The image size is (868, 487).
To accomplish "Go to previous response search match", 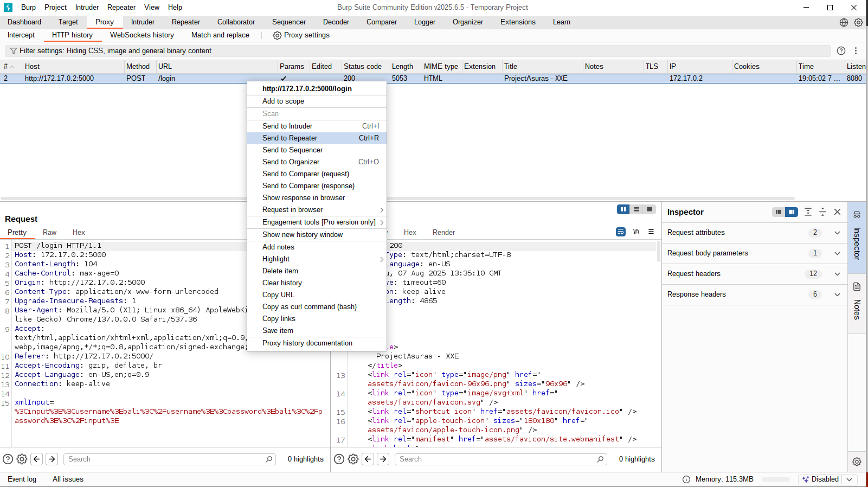I will (x=368, y=459).
